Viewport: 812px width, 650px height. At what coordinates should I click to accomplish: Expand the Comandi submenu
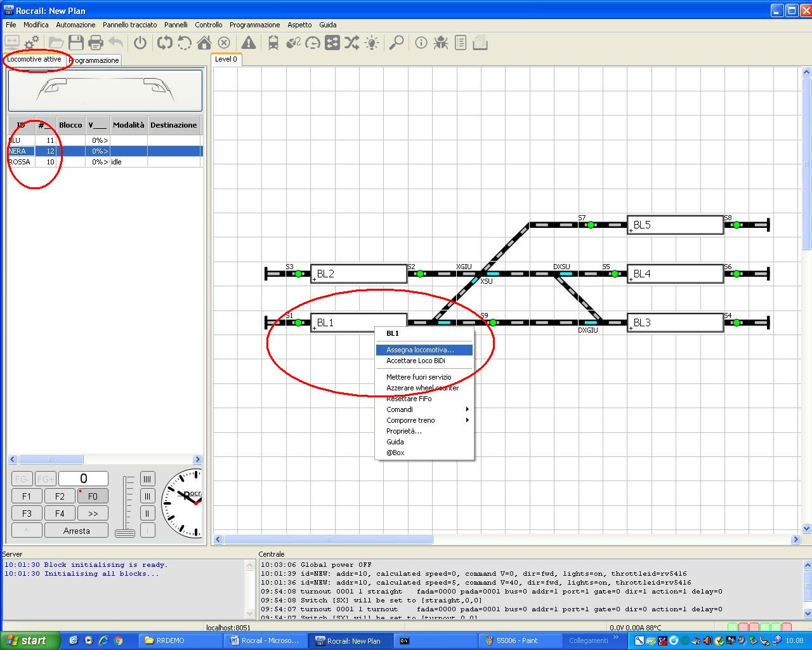(x=425, y=409)
